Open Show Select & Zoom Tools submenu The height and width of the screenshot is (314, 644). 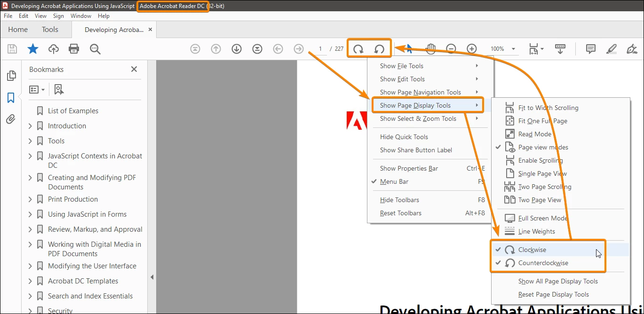click(x=429, y=118)
